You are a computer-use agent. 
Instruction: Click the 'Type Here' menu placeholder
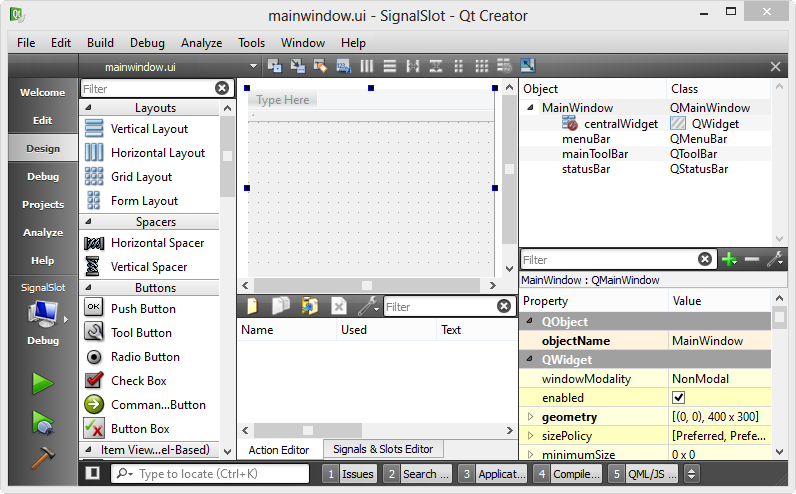tap(282, 100)
